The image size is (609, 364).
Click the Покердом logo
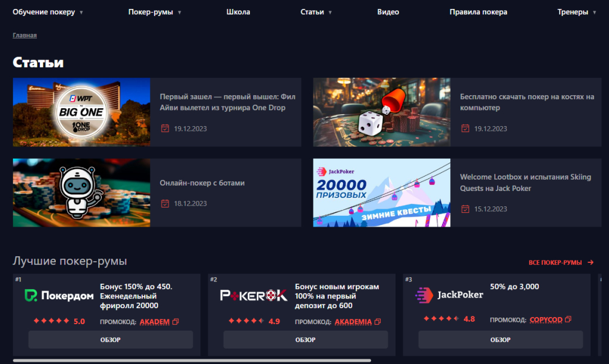pyautogui.click(x=59, y=296)
